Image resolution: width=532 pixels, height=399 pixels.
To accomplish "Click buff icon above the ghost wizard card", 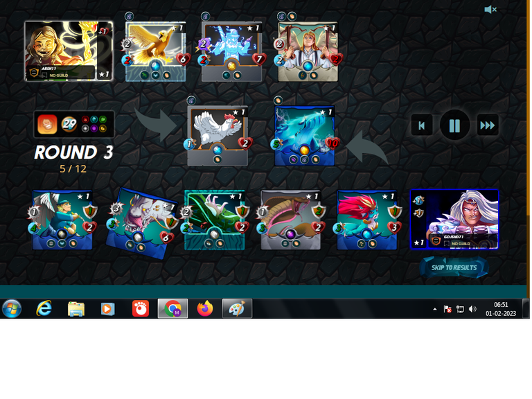I will click(x=206, y=16).
